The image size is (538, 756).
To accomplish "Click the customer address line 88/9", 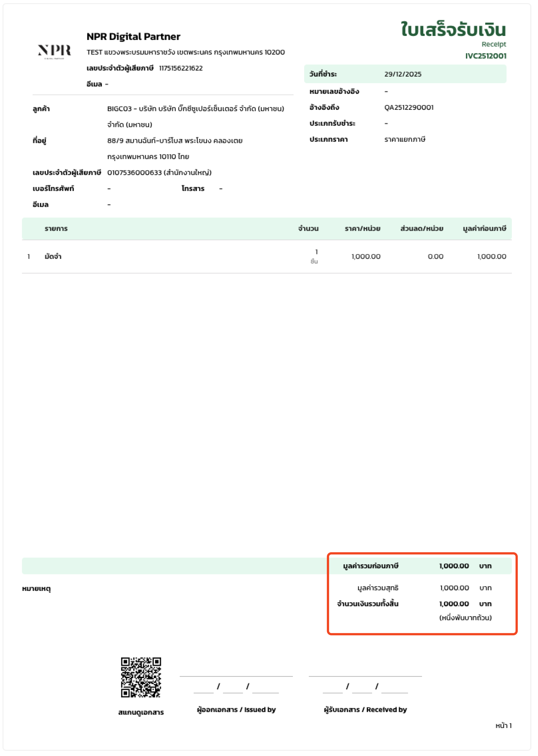I will [175, 141].
